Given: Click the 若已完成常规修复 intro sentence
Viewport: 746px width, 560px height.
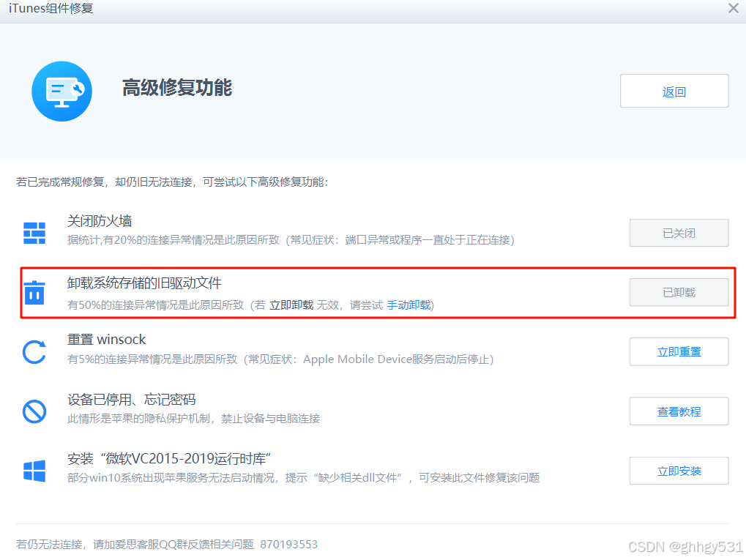Looking at the screenshot, I should tap(172, 182).
